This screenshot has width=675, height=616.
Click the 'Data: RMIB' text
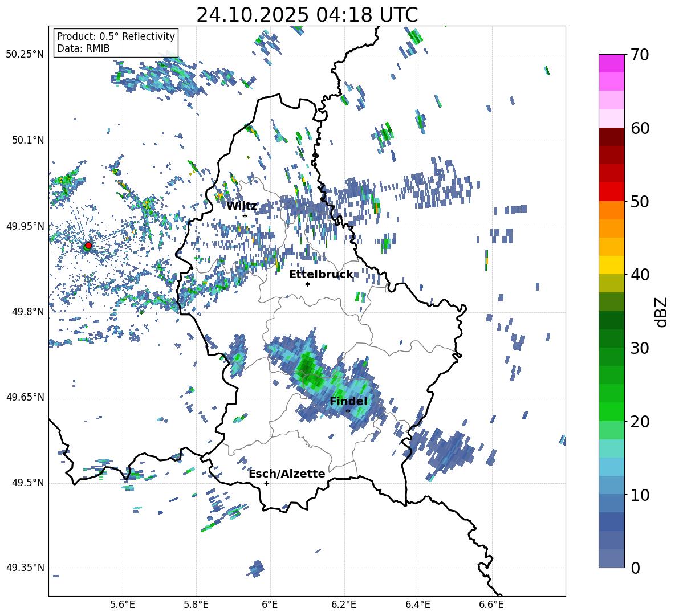83,48
